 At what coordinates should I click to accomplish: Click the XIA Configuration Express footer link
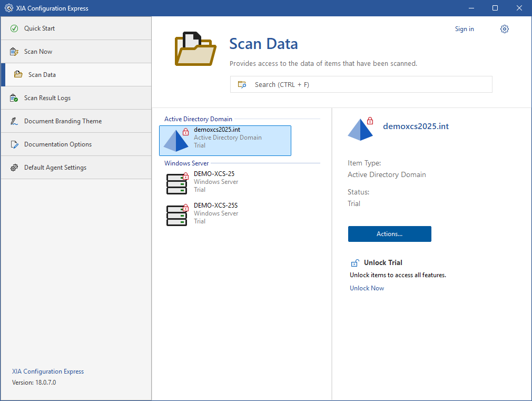48,371
